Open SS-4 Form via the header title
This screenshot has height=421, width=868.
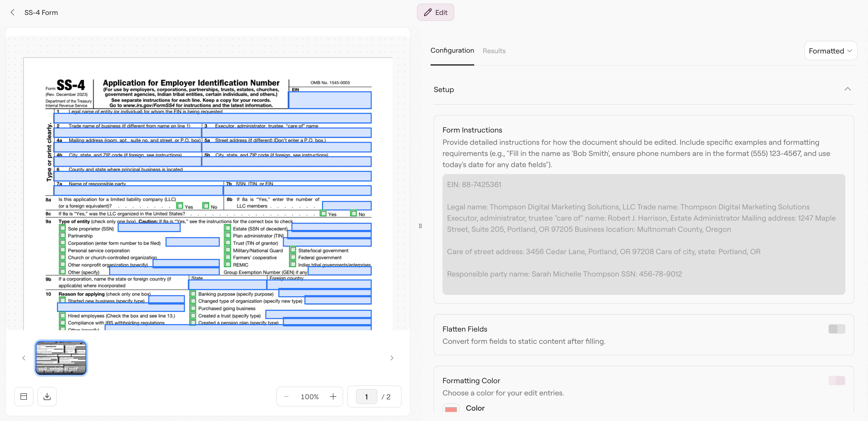point(41,12)
